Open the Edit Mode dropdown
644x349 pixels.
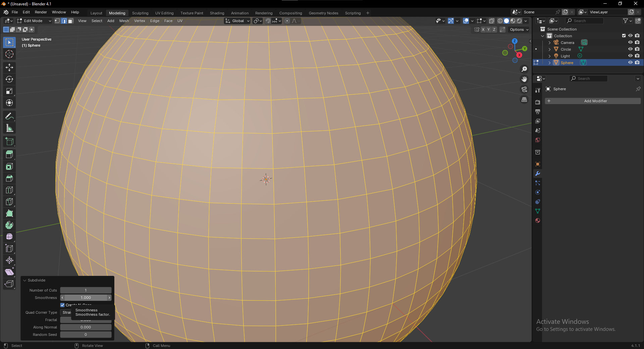(34, 21)
